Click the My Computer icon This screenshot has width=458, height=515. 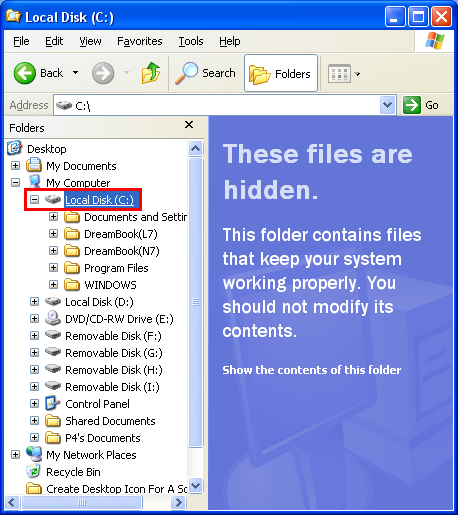pyautogui.click(x=34, y=182)
